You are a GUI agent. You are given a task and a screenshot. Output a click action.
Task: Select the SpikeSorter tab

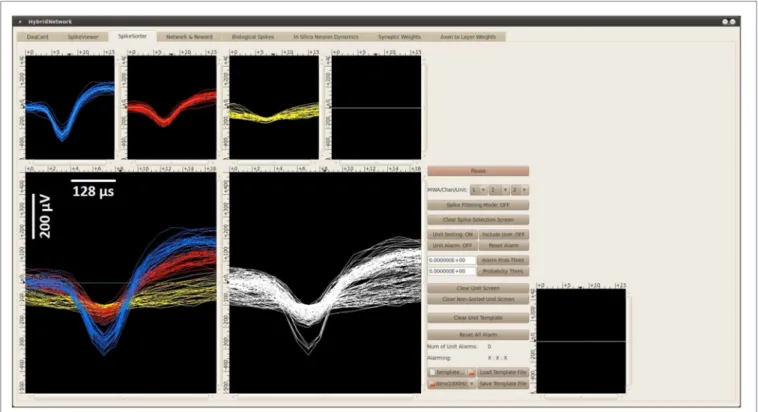pyautogui.click(x=132, y=36)
